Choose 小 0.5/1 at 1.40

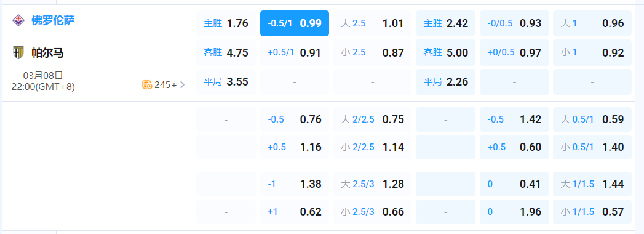pyautogui.click(x=592, y=147)
